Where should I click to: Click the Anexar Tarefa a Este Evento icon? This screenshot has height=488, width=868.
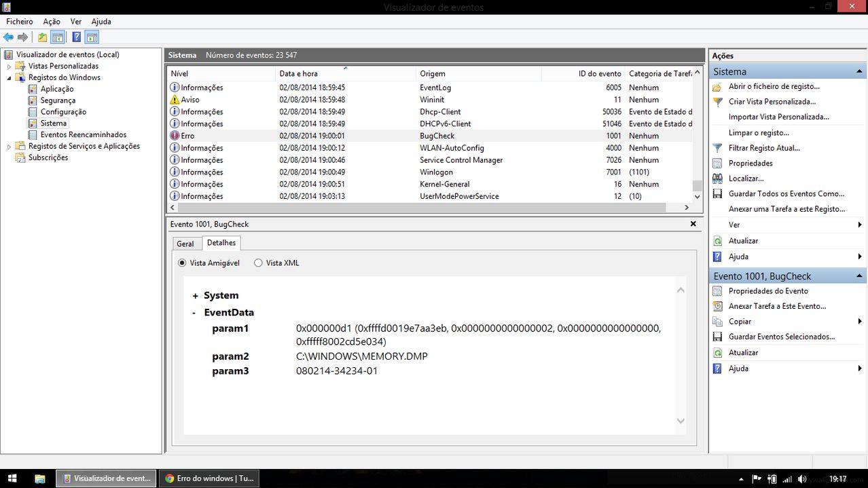(717, 306)
